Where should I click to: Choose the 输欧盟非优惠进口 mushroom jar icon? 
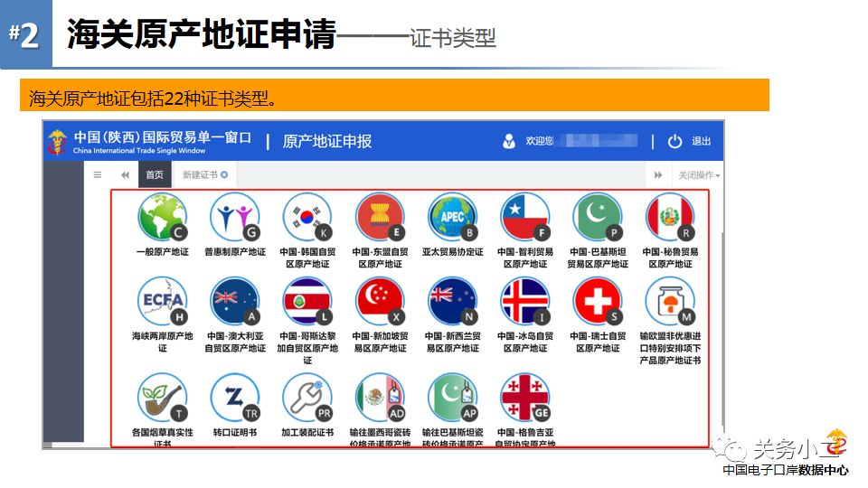click(x=670, y=301)
